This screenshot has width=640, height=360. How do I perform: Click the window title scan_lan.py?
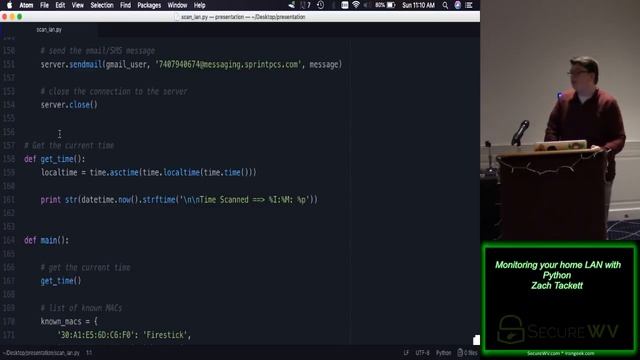point(243,17)
